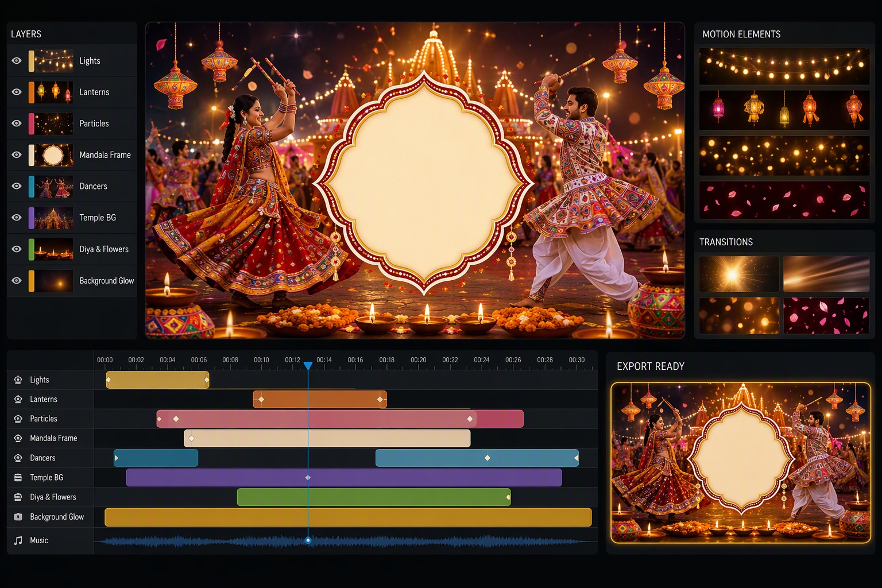This screenshot has height=588, width=882.
Task: Click Lights track icon in timeline
Action: [18, 380]
